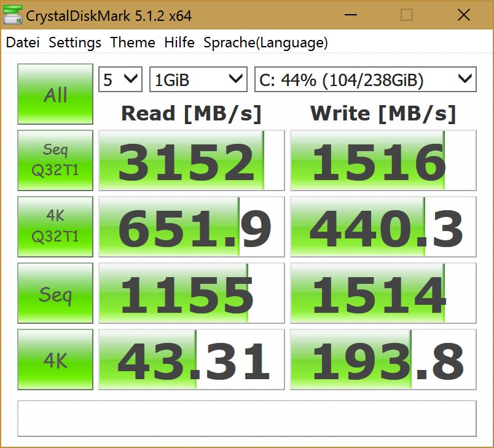Start the plain Seq benchmark
Screen dimensions: 494x448
point(55,293)
